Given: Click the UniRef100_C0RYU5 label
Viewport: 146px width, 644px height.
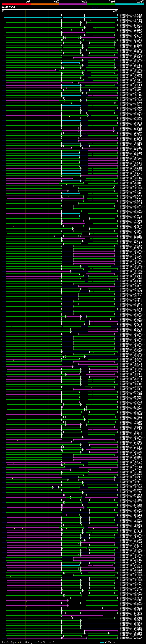Looking at the screenshot, I should [x=131, y=118].
